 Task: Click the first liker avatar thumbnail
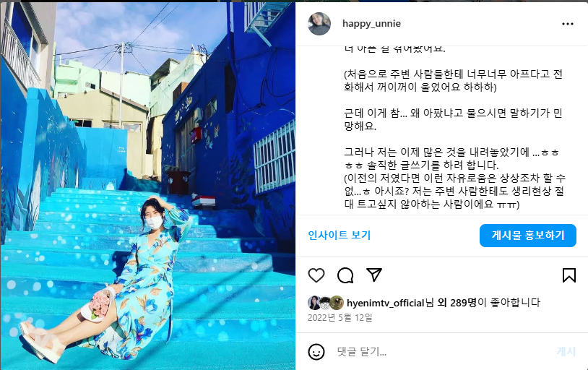pyautogui.click(x=314, y=303)
